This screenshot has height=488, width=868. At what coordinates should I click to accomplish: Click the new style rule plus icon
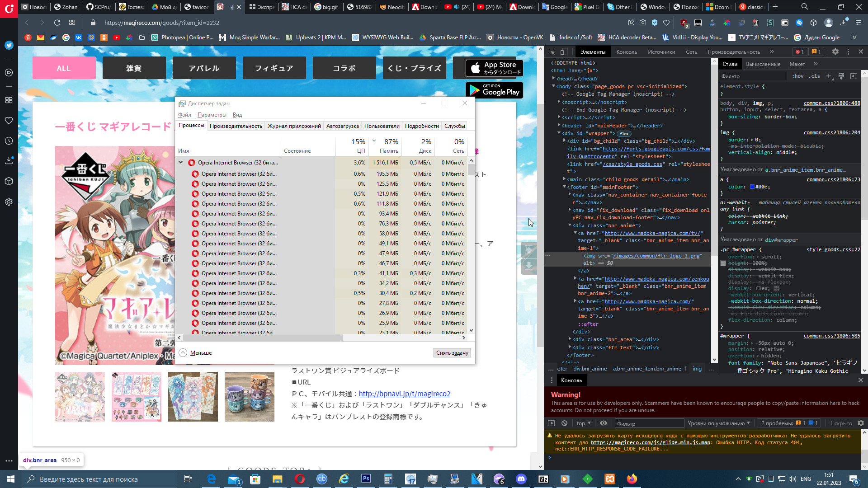829,76
